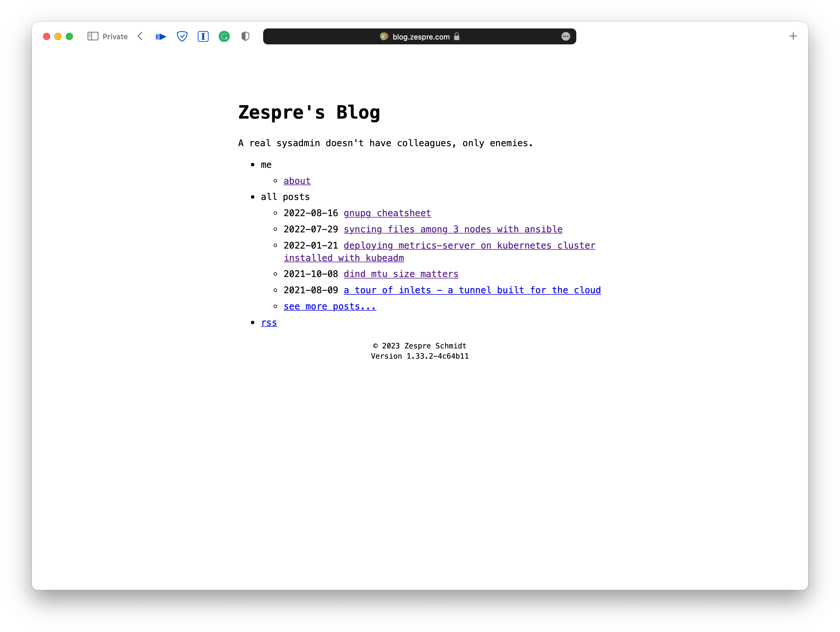
Task: Open the dind mtu size matters post
Action: pos(401,274)
